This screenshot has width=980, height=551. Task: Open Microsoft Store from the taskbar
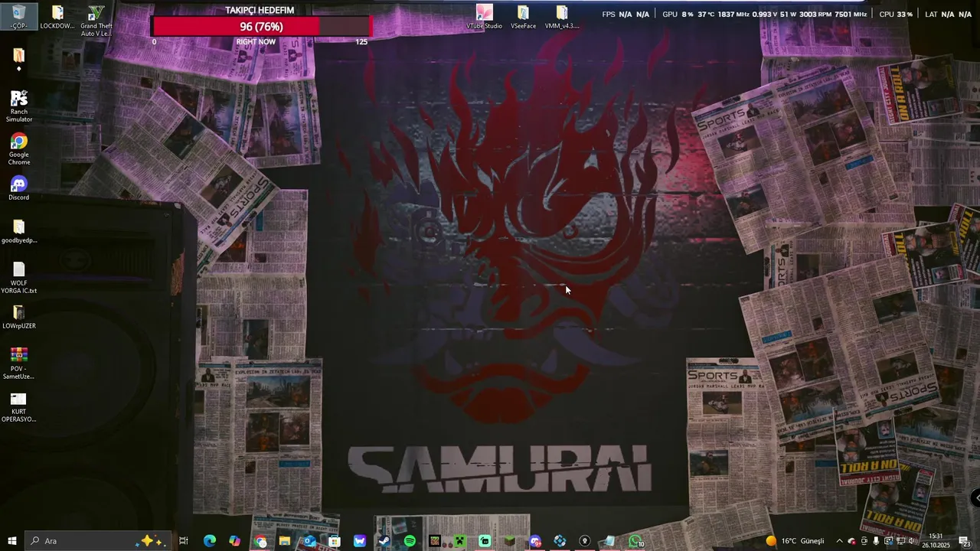pyautogui.click(x=335, y=541)
